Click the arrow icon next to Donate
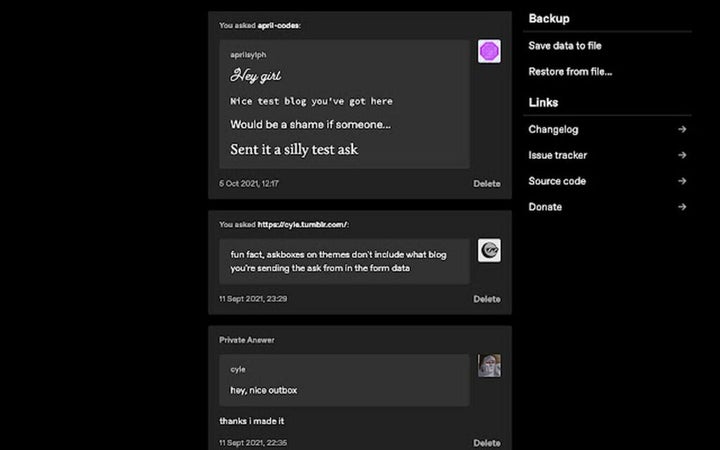720x450 pixels. (682, 207)
